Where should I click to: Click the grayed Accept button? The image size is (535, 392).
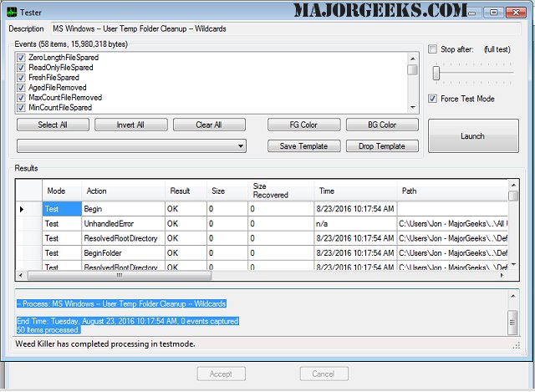[221, 374]
